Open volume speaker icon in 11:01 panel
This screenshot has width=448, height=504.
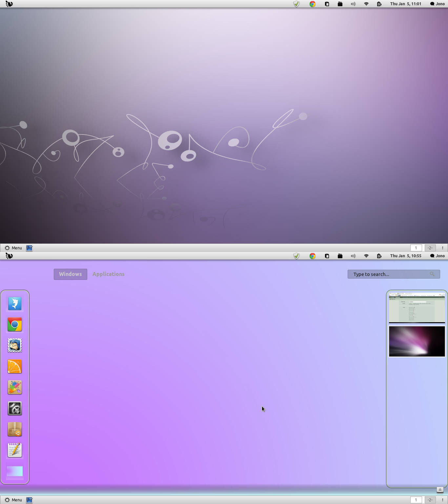pyautogui.click(x=353, y=4)
